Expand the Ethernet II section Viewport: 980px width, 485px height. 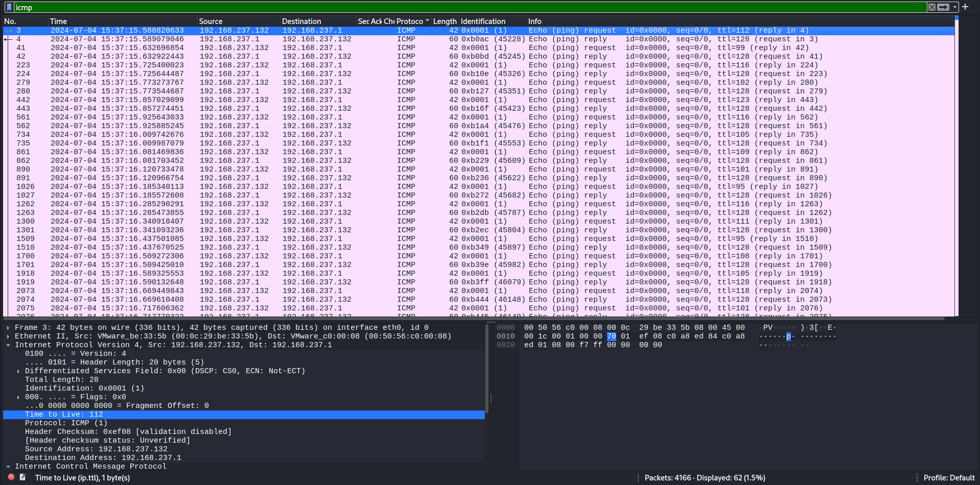coord(8,336)
